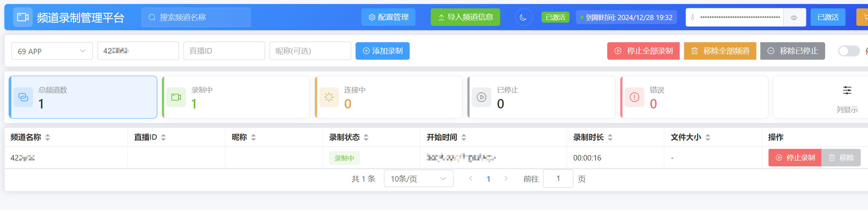Click the orange cart icon at top right

click(864, 17)
